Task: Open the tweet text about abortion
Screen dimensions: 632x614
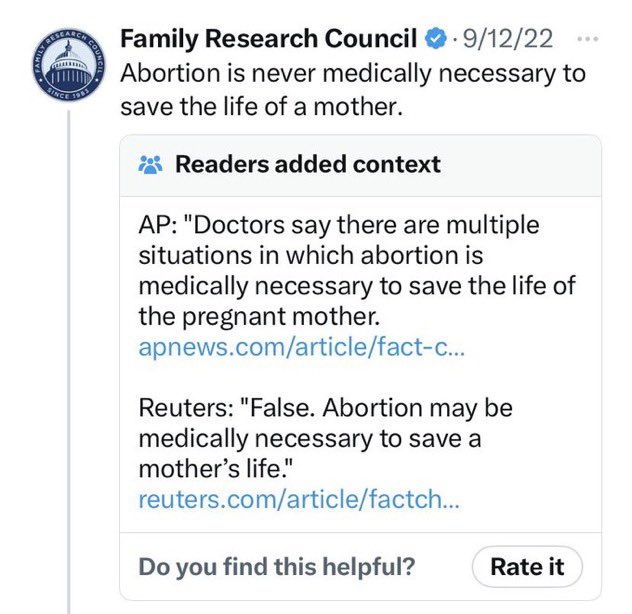Action: tap(352, 88)
